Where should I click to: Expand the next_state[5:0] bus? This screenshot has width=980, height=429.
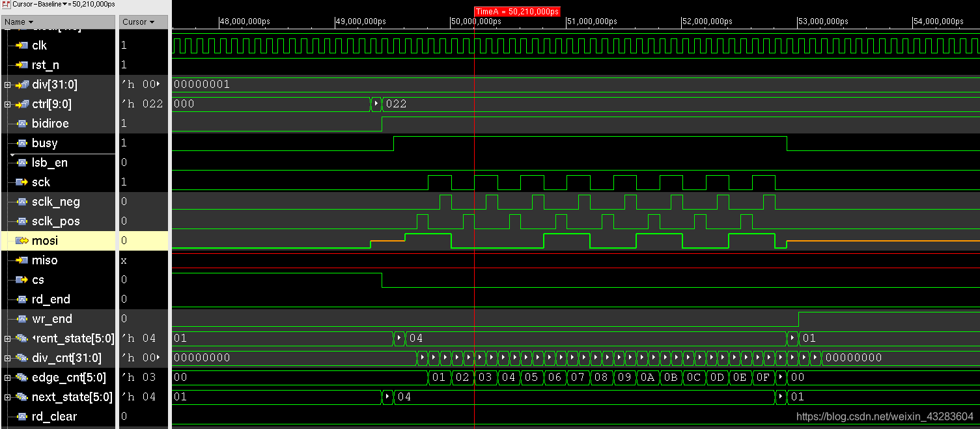coord(7,397)
